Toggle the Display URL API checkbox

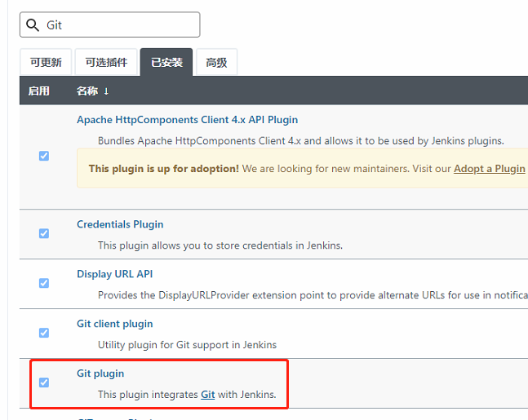tap(44, 283)
